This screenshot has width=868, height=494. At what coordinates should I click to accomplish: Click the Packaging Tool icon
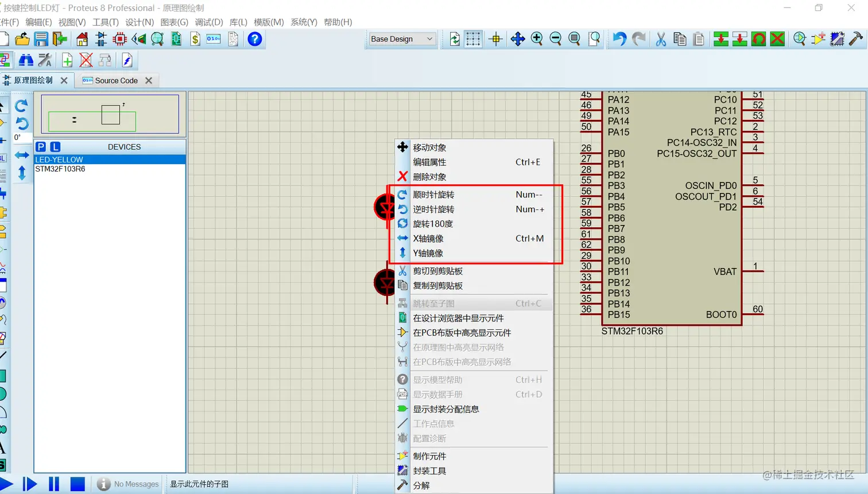tap(838, 39)
